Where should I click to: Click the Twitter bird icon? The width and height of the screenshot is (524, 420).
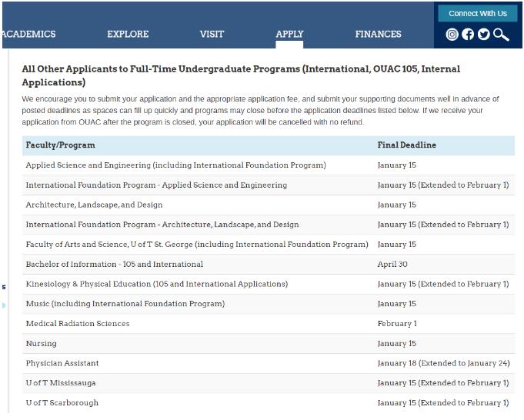coord(483,35)
